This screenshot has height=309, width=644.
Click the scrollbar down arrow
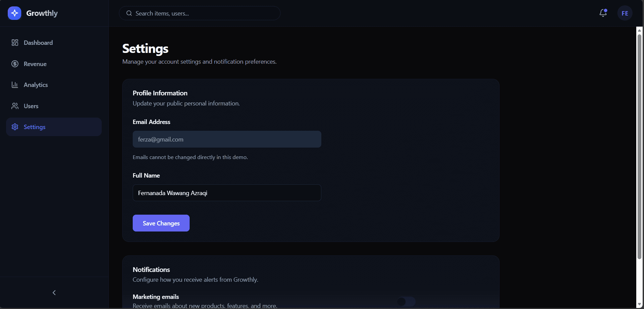tap(639, 304)
